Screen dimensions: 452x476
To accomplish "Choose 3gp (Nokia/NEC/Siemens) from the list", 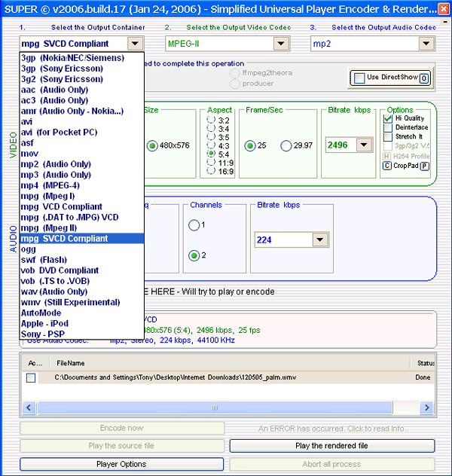I will [x=81, y=58].
